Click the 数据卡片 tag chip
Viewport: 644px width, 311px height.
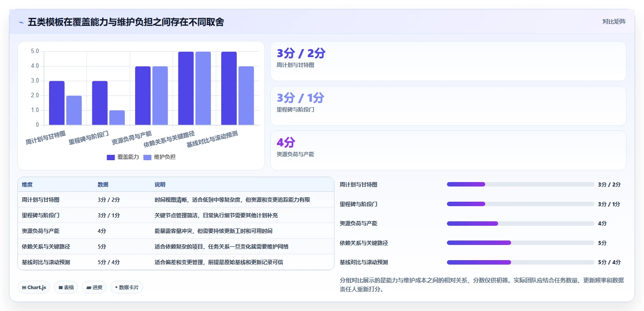tap(127, 287)
